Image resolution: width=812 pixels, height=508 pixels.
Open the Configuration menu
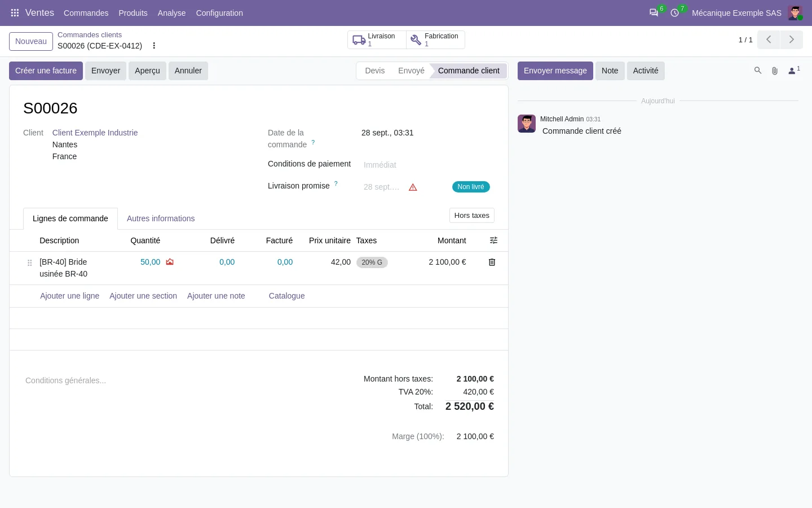219,13
